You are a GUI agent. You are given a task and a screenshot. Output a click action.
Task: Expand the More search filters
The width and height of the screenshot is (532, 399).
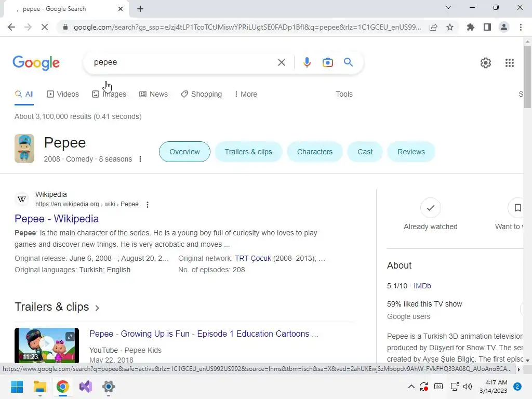(x=246, y=95)
